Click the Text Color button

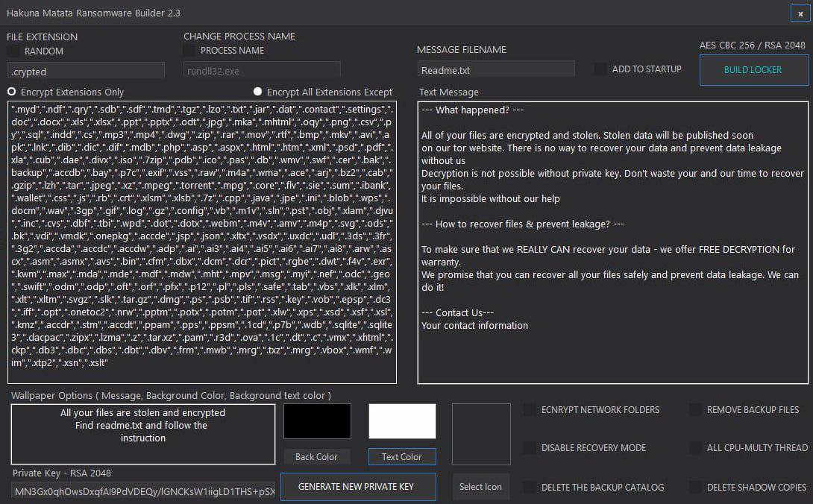(x=402, y=457)
